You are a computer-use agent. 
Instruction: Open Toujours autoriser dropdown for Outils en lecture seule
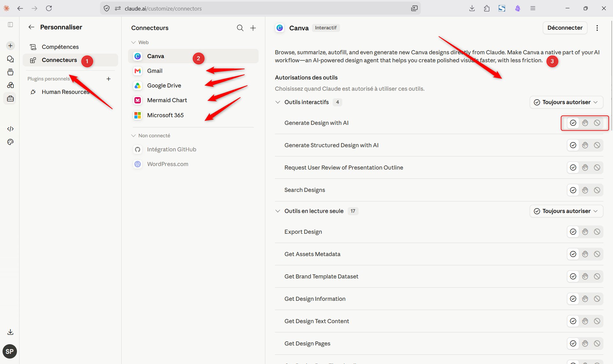pyautogui.click(x=566, y=211)
